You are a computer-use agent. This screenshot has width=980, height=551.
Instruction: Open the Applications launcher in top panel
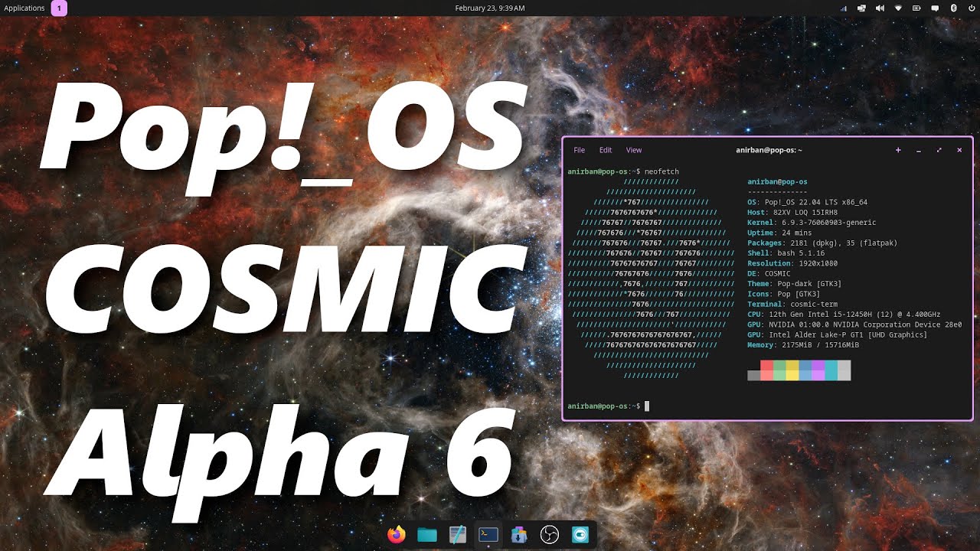tap(24, 8)
